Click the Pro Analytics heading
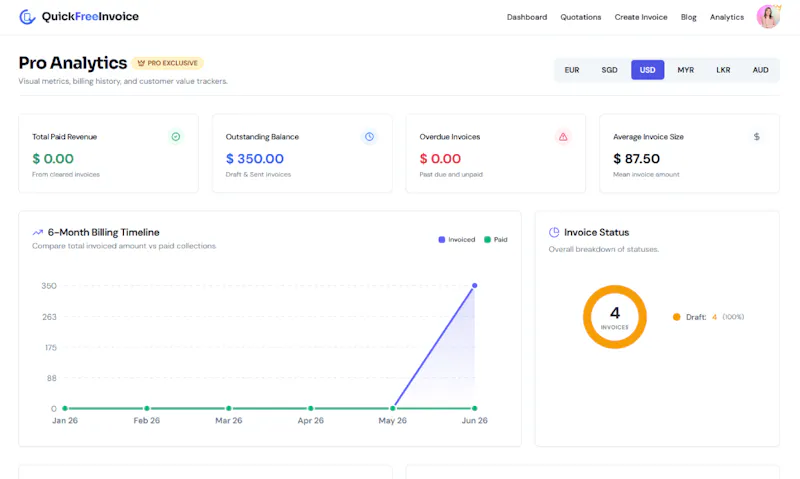This screenshot has height=479, width=800. coord(73,63)
